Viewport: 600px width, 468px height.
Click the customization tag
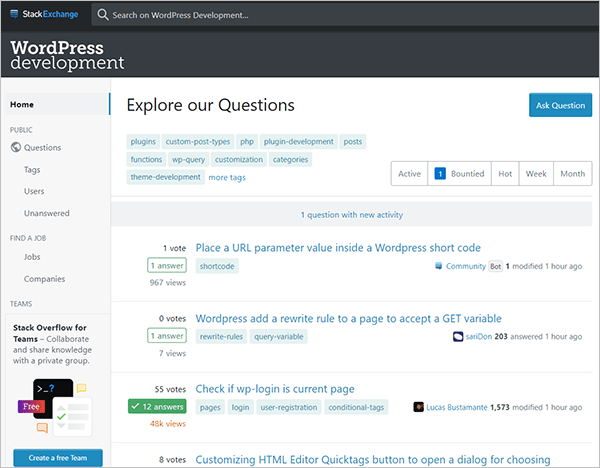pyautogui.click(x=239, y=160)
